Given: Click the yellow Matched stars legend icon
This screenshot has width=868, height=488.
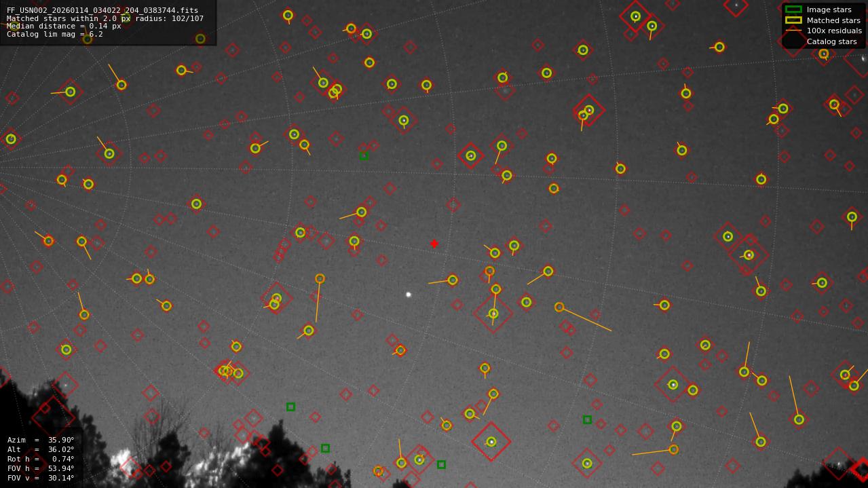Looking at the screenshot, I should click(793, 20).
